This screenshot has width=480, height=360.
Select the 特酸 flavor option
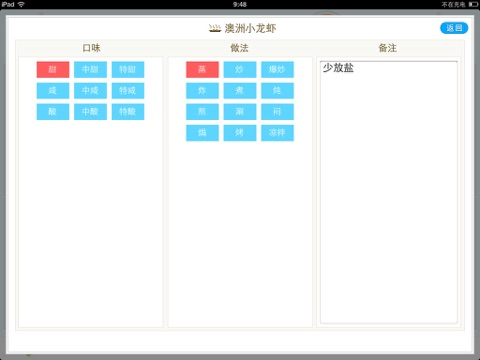(x=128, y=112)
